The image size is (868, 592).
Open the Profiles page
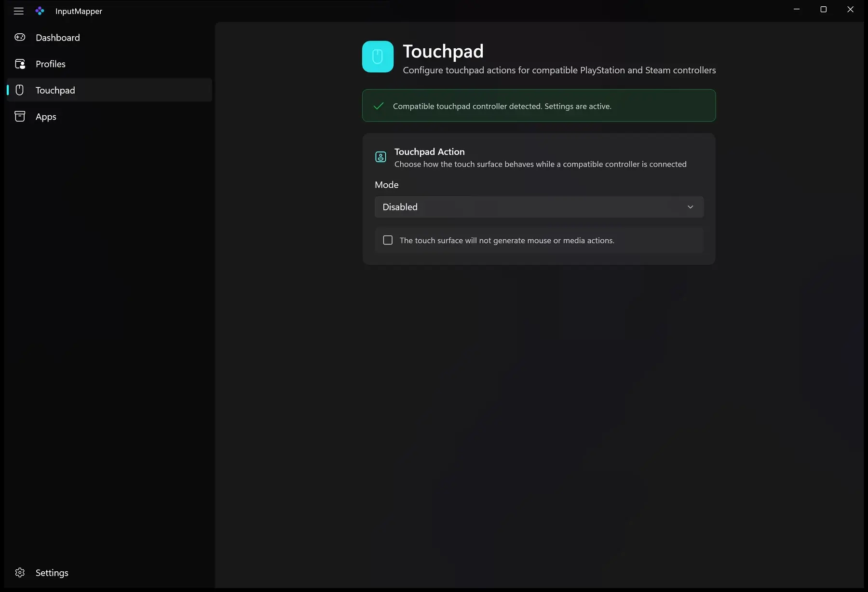coord(109,64)
